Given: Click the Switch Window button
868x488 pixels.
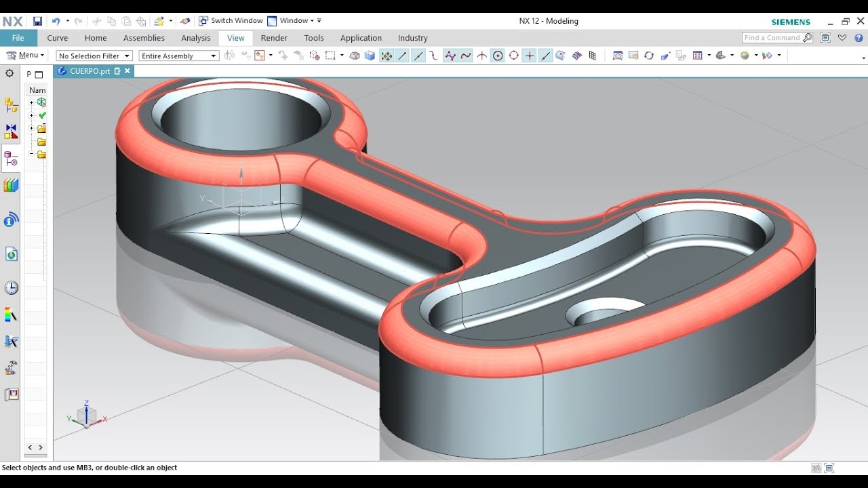Looking at the screenshot, I should [231, 21].
